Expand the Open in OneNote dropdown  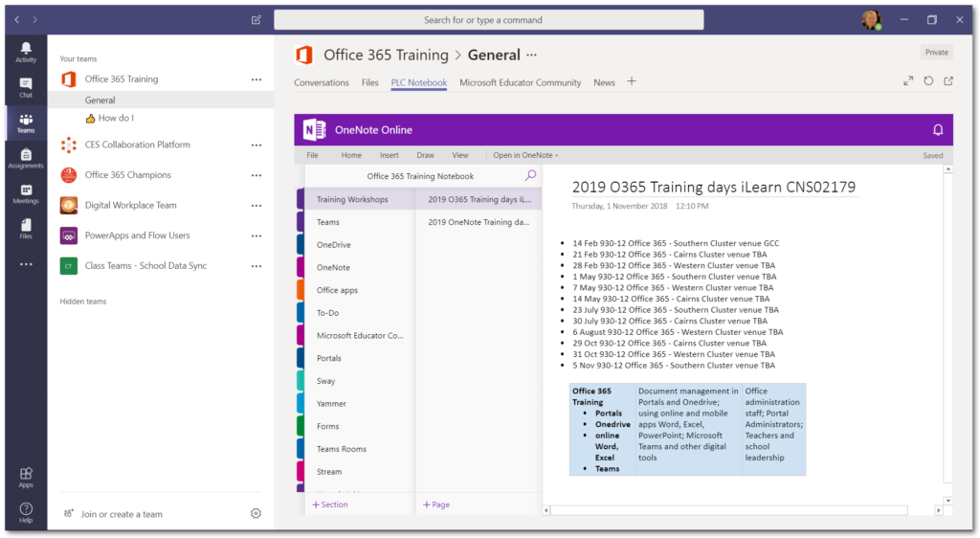[x=525, y=155]
